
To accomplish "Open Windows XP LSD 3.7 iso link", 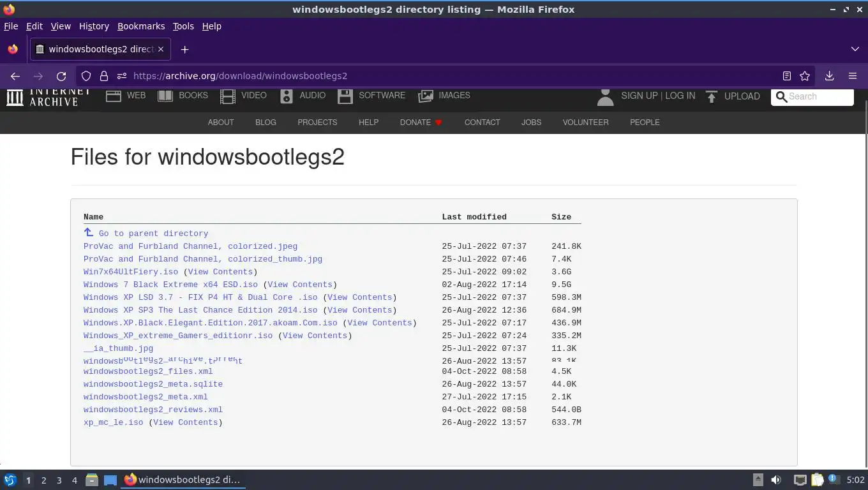I will point(200,297).
